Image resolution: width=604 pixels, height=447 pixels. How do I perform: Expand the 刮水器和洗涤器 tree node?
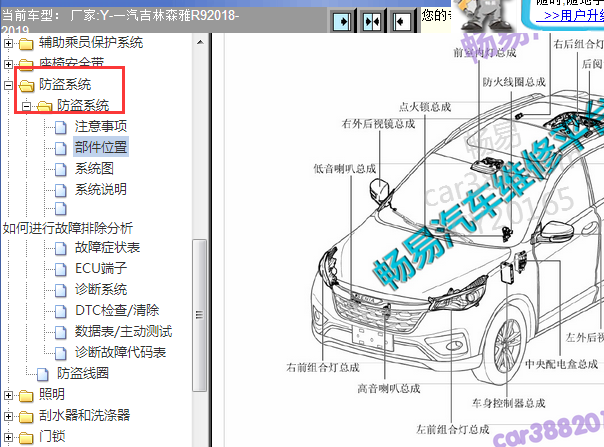pyautogui.click(x=8, y=416)
